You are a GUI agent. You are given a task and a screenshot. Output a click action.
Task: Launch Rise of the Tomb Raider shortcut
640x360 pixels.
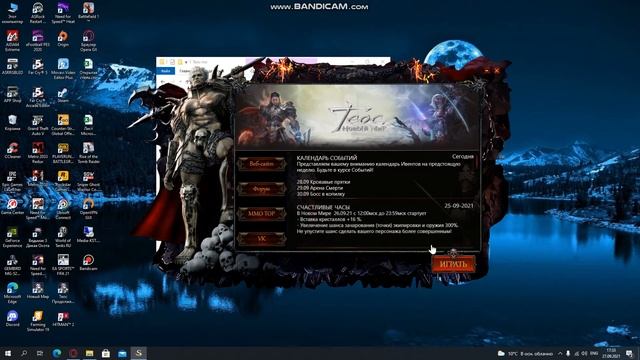point(88,153)
